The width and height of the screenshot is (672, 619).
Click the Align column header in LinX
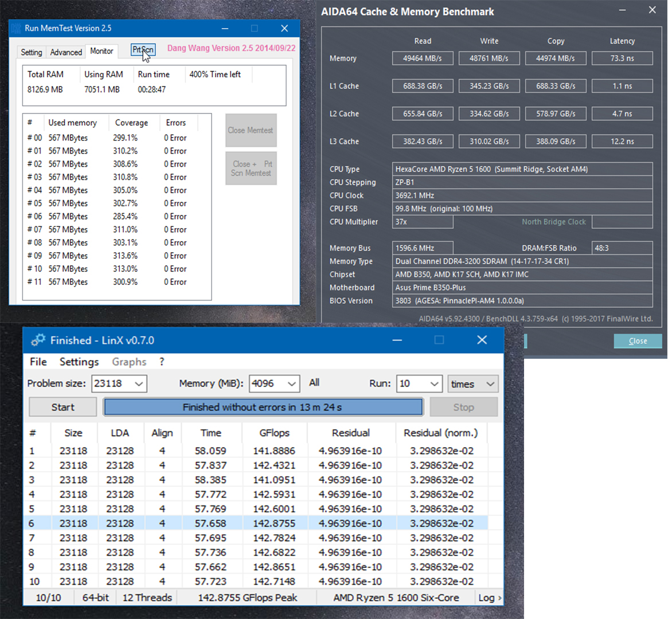[162, 433]
